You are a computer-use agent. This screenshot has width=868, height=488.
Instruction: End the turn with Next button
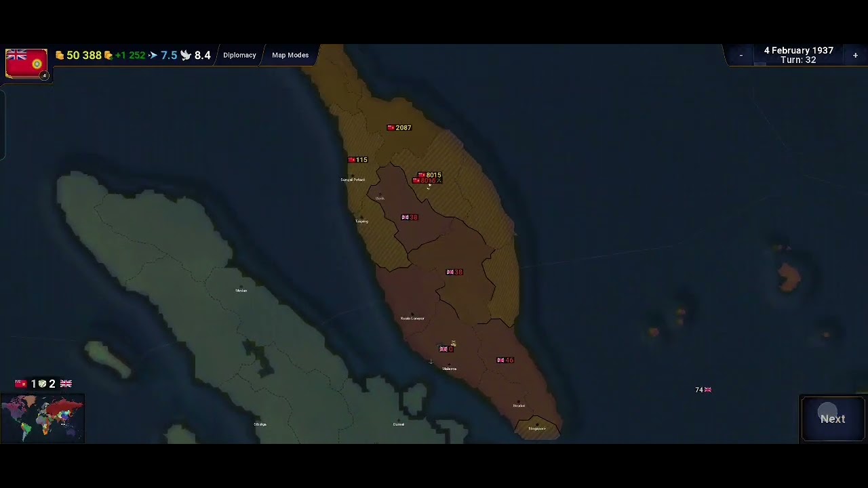(833, 419)
